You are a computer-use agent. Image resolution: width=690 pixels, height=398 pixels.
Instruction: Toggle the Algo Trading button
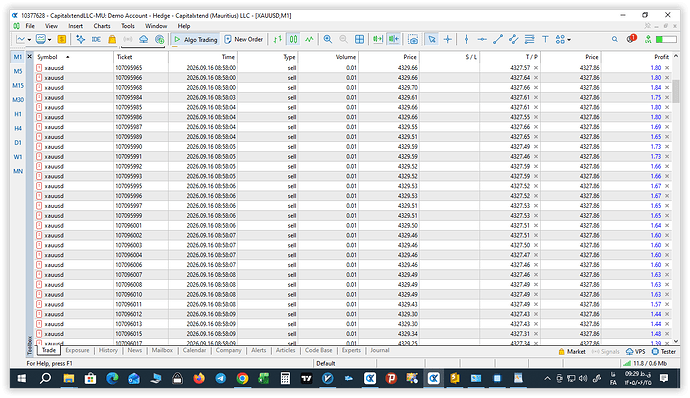tap(195, 40)
